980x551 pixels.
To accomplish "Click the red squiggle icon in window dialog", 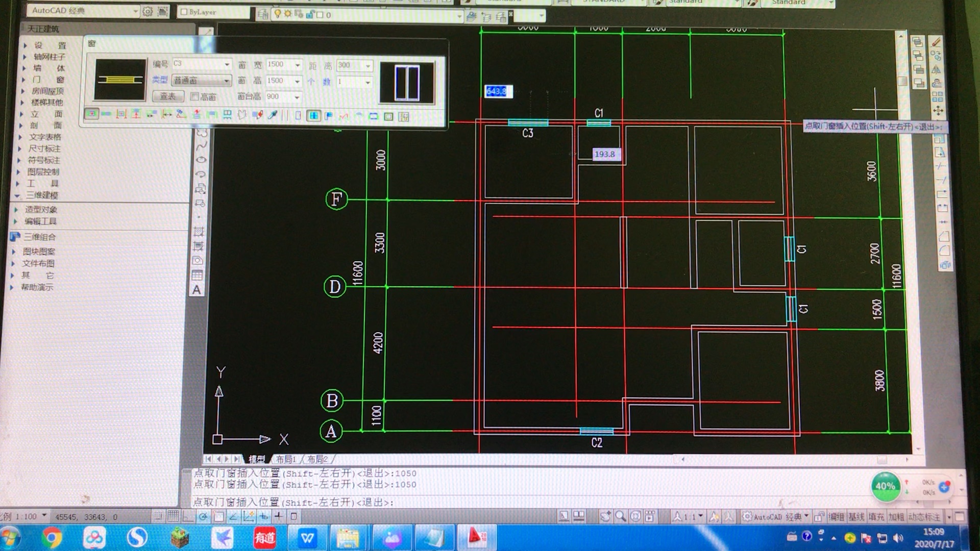I will 344,117.
